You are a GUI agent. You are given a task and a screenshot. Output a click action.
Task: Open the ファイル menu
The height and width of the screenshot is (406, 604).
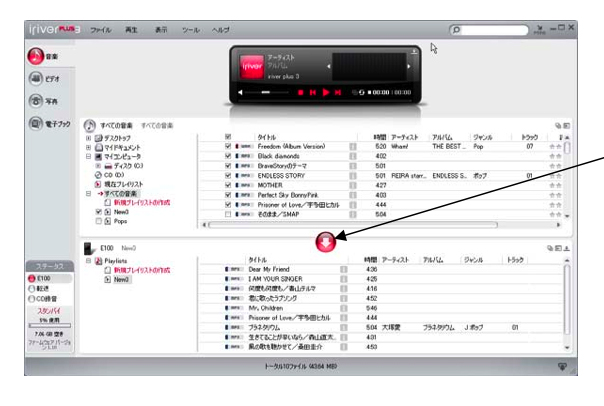[x=101, y=31]
